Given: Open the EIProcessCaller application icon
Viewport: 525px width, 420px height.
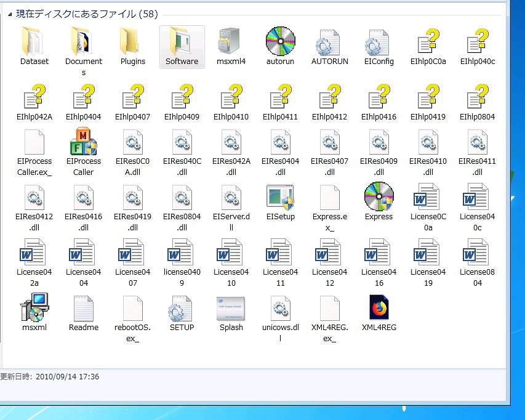Looking at the screenshot, I should 83,142.
